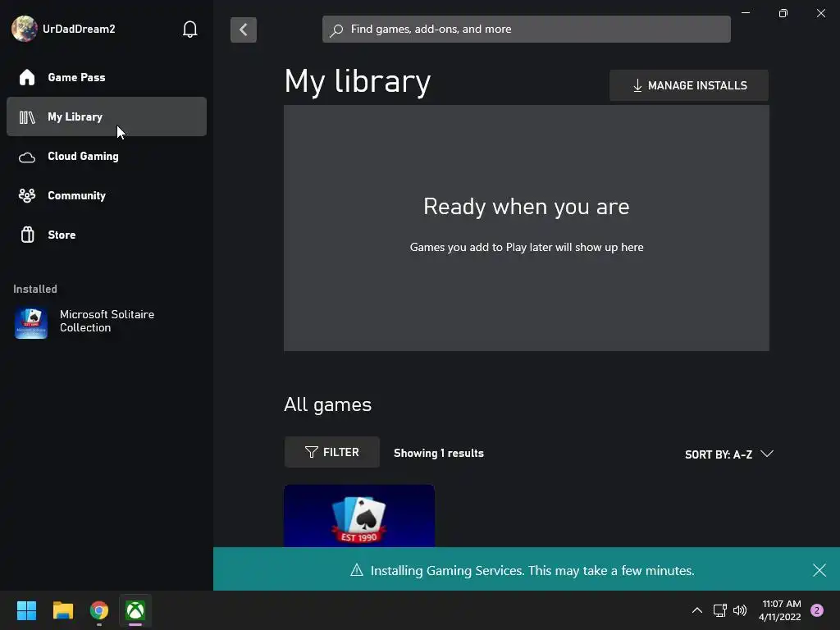
Task: Click the network icon in system tray
Action: coord(719,610)
